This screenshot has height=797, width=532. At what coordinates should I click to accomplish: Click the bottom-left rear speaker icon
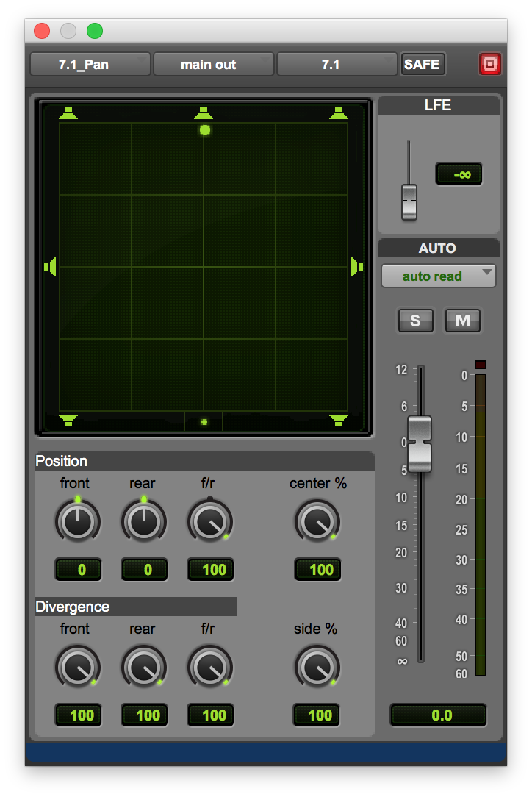point(68,420)
